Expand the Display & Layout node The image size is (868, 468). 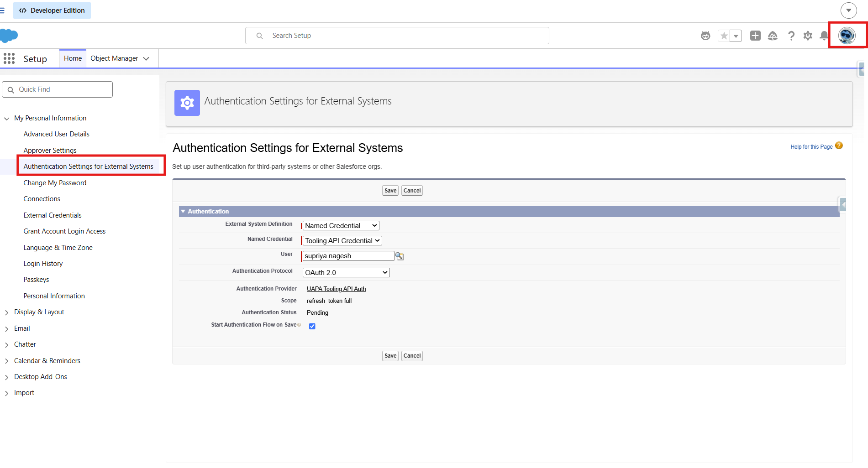click(x=6, y=312)
